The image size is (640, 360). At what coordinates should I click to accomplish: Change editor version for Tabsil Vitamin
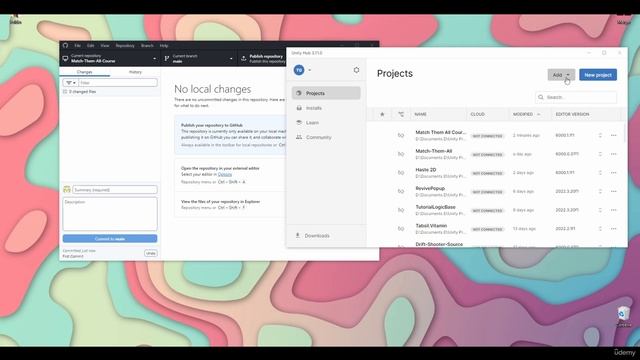click(600, 229)
